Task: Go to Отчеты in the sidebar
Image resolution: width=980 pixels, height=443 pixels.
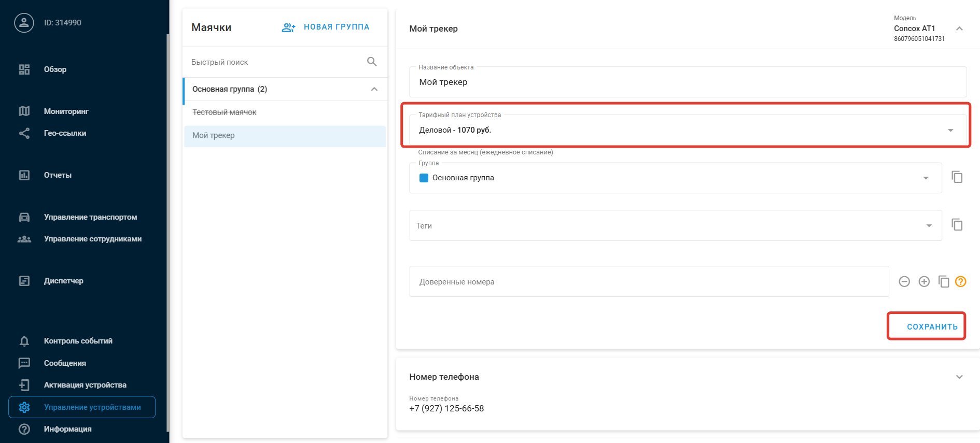Action: click(x=58, y=175)
